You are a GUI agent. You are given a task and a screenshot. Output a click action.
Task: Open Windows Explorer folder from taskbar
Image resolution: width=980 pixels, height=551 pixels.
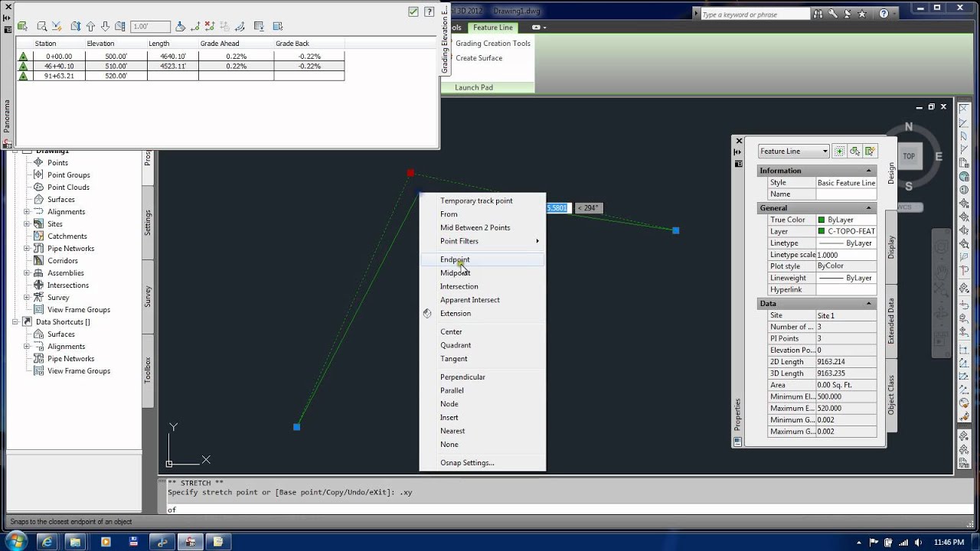[75, 541]
